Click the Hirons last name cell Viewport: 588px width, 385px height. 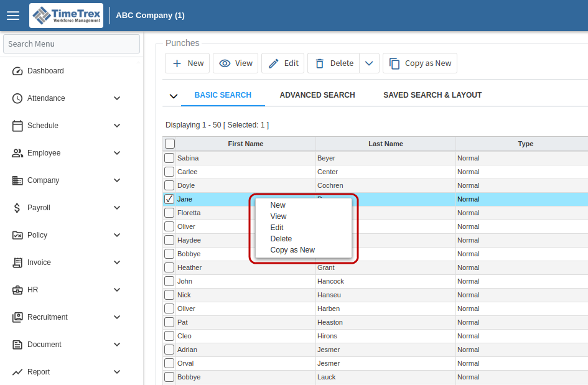click(386, 336)
